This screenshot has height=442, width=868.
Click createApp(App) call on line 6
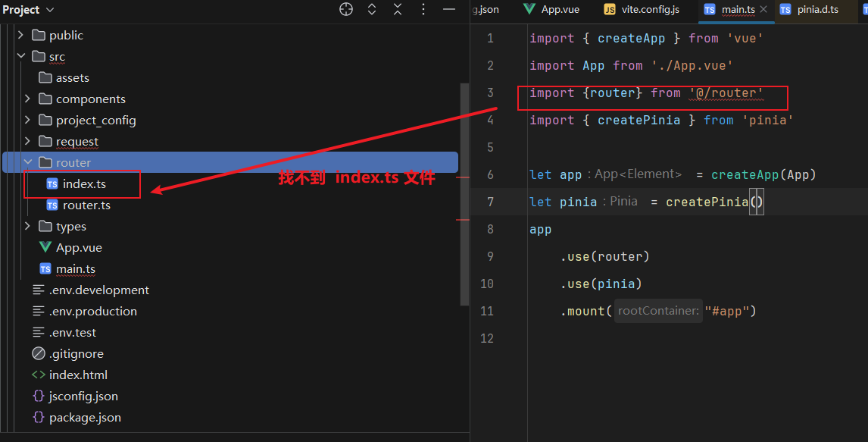[763, 174]
